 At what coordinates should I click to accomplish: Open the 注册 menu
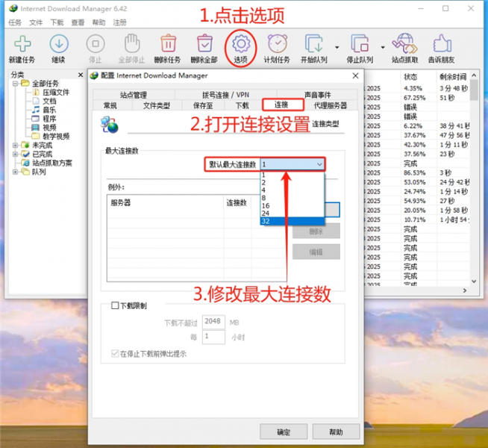point(119,22)
